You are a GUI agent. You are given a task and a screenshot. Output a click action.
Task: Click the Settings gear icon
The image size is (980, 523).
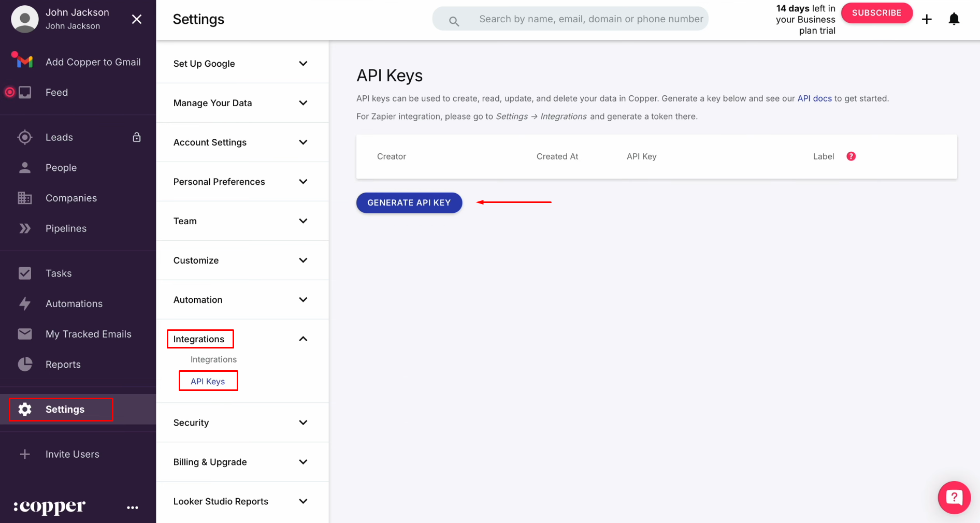point(25,409)
